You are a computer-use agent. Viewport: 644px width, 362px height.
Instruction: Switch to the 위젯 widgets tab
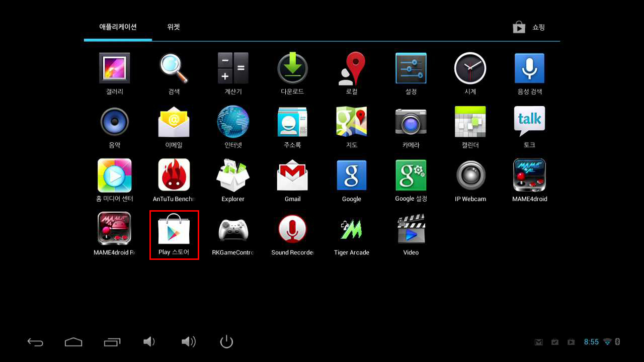tap(174, 27)
